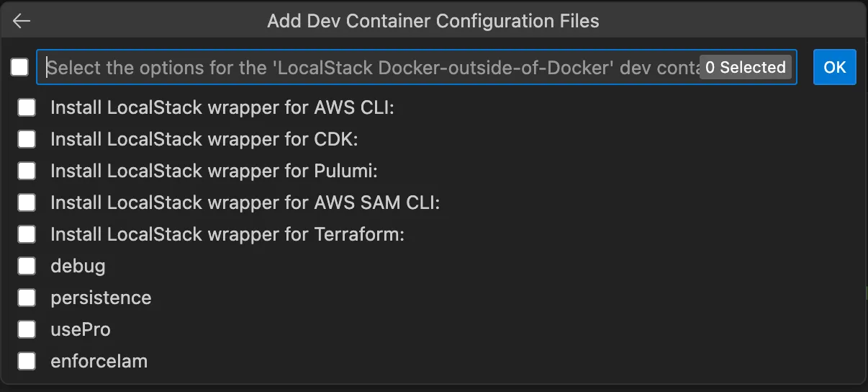Toggle the debug checkbox

pos(27,266)
